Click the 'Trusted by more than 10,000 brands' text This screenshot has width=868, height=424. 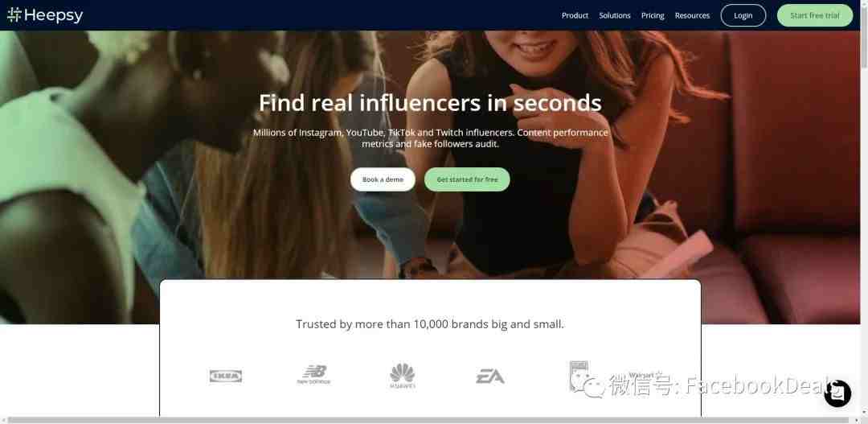pyautogui.click(x=429, y=324)
